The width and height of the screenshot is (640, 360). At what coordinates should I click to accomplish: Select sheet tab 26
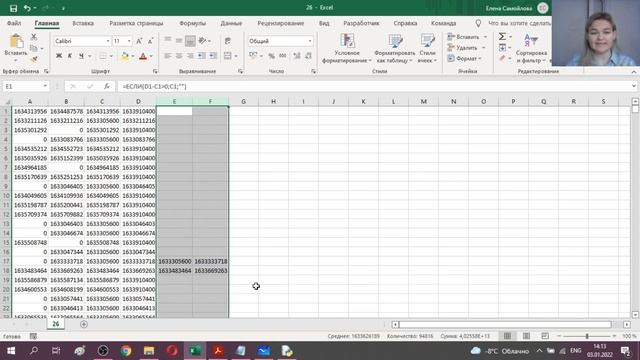click(x=56, y=324)
